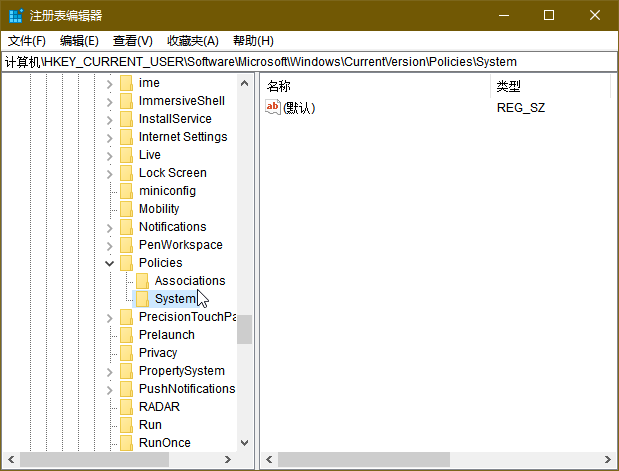This screenshot has width=619, height=471.
Task: Click the registry path address bar
Action: coord(310,62)
